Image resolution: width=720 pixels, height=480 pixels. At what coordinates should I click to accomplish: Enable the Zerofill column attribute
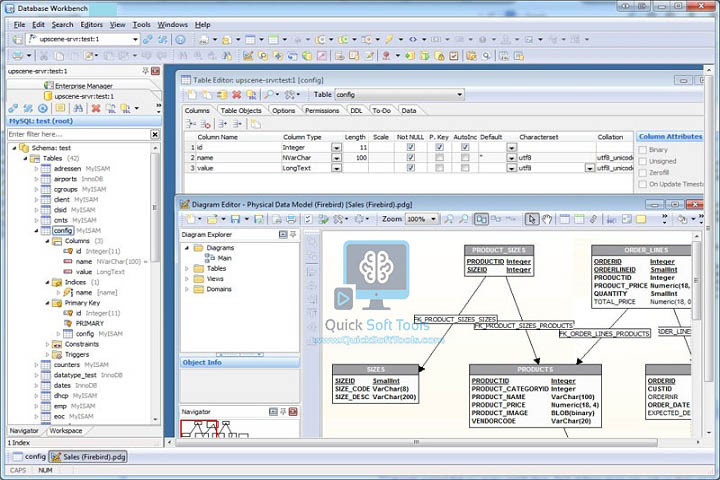[x=643, y=173]
